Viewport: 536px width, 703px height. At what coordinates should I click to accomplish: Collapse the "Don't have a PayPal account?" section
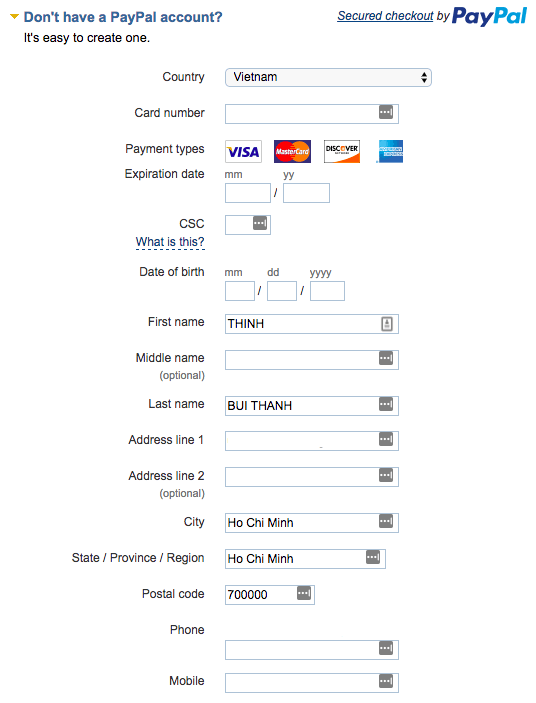pyautogui.click(x=14, y=17)
